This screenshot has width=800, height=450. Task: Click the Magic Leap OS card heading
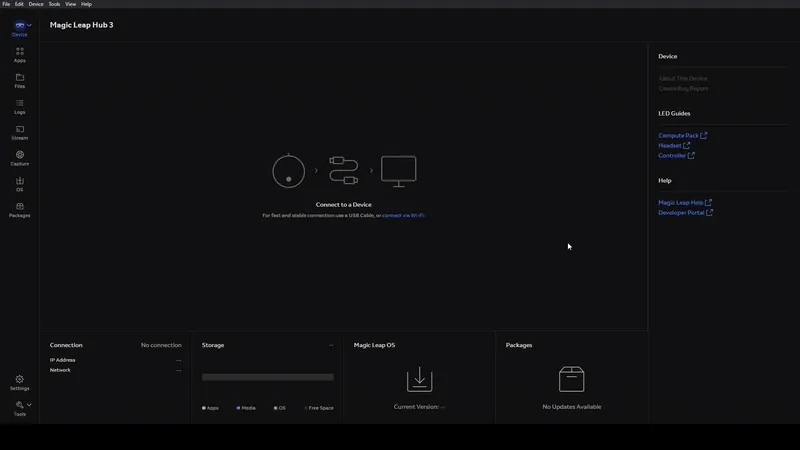(x=374, y=345)
